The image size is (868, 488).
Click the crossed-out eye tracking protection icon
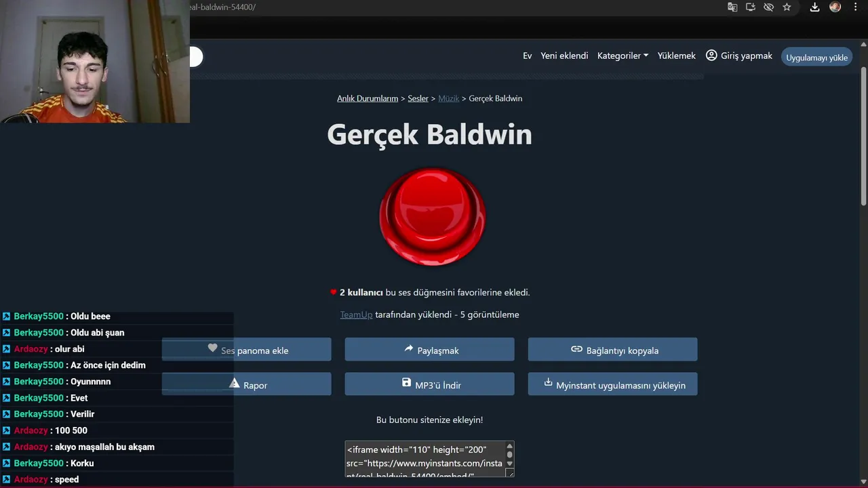pos(768,7)
